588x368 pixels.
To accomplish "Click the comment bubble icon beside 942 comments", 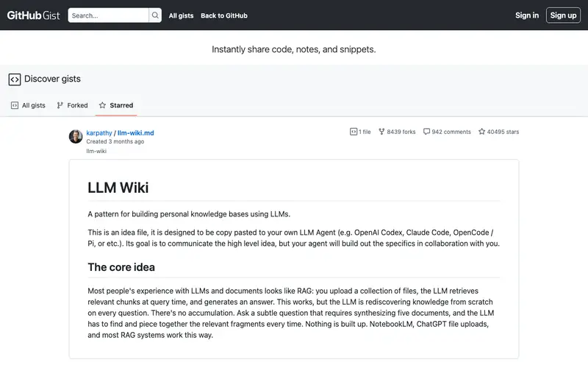I will (427, 132).
